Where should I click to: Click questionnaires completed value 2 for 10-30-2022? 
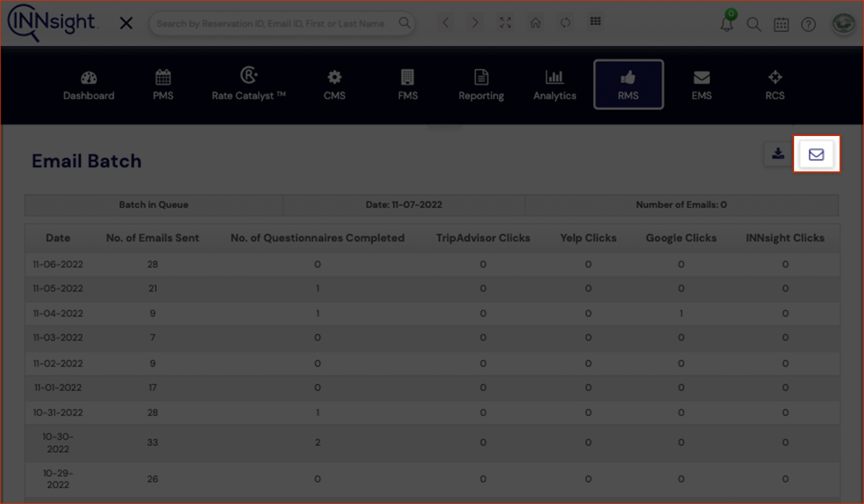[x=318, y=442]
